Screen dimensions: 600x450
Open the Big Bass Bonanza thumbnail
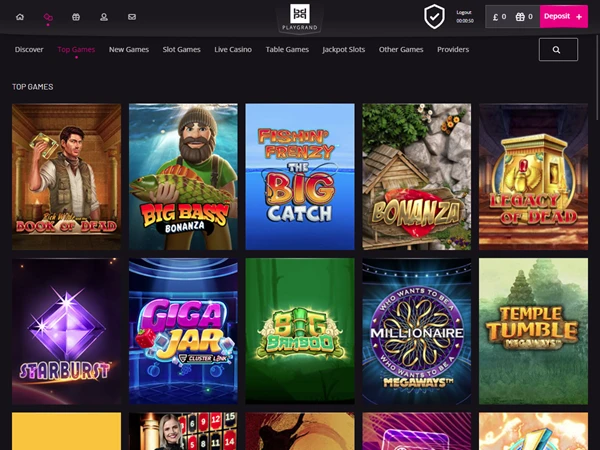(x=183, y=176)
